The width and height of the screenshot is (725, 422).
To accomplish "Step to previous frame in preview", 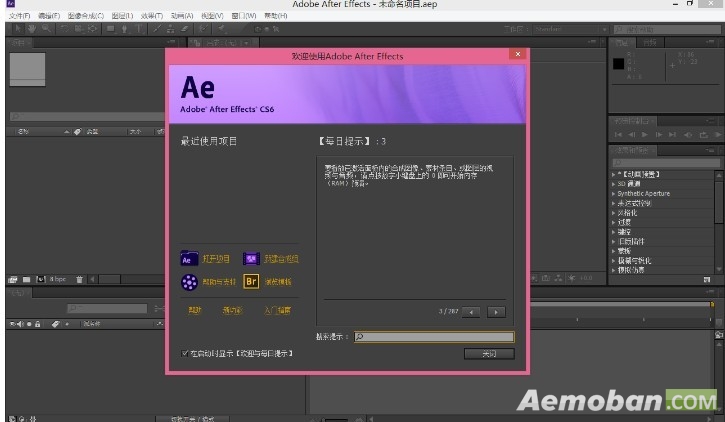I will pyautogui.click(x=632, y=135).
